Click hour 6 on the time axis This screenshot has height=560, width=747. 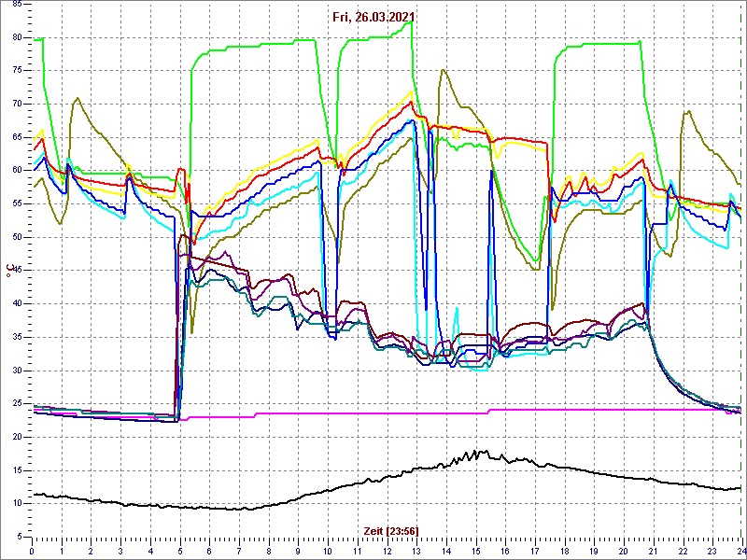[209, 552]
